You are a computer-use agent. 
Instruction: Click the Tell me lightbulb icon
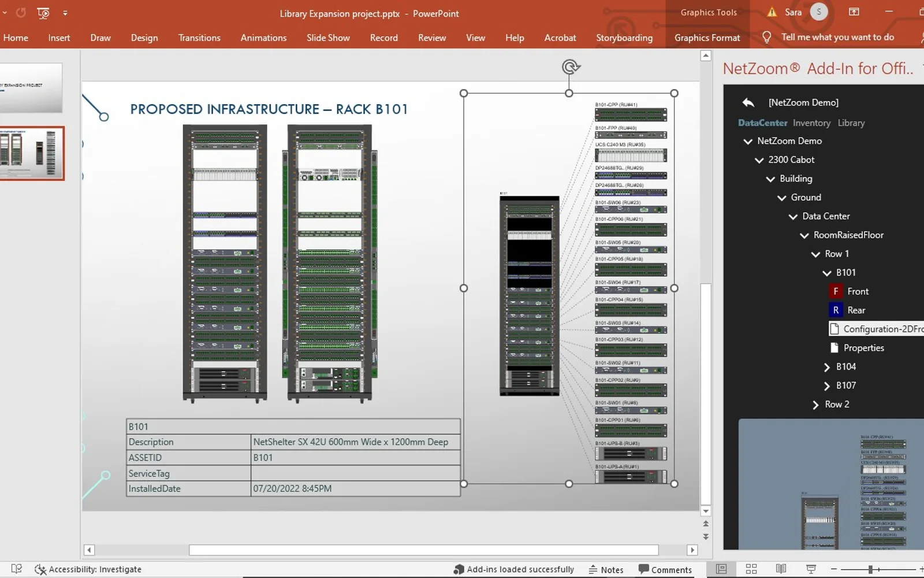pyautogui.click(x=766, y=38)
